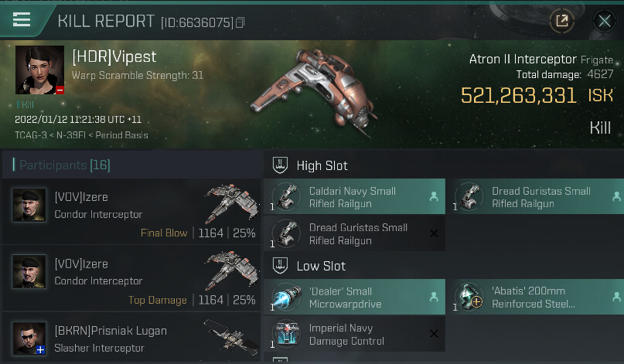The width and height of the screenshot is (624, 364).
Task: Click the share kill report icon
Action: [x=562, y=21]
